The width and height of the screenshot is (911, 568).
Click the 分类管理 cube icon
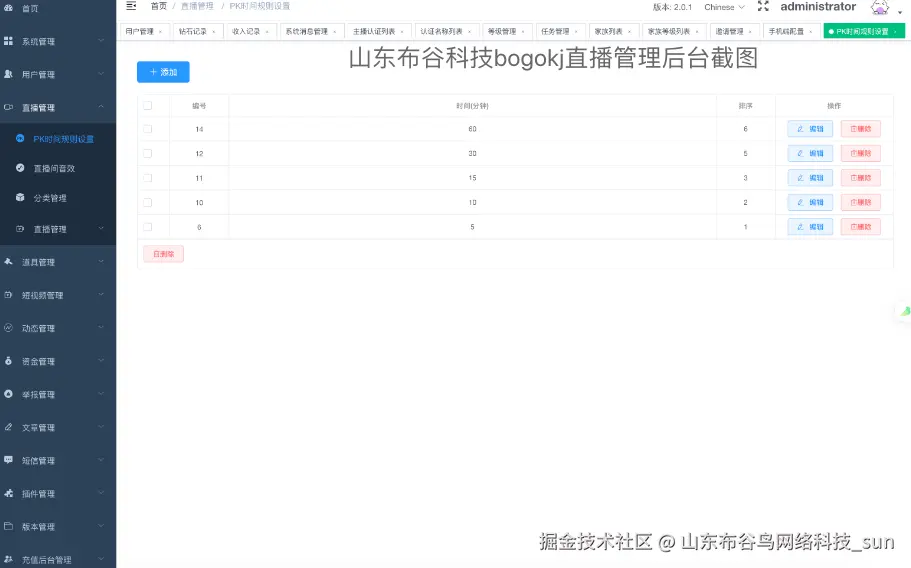tap(20, 197)
